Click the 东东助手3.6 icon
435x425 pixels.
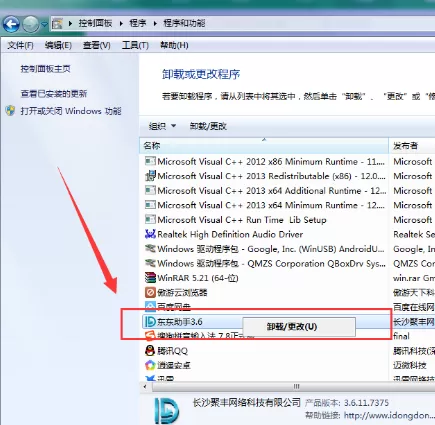click(150, 322)
